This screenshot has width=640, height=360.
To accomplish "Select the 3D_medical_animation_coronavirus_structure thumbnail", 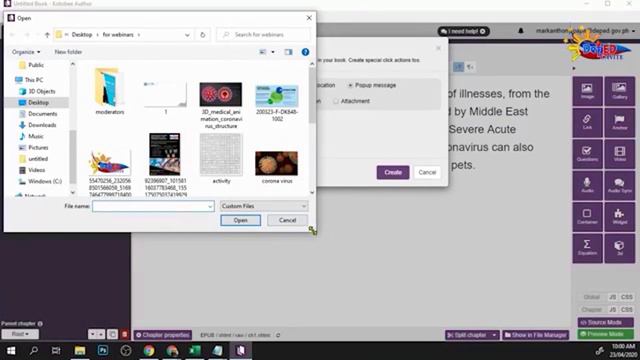I will pos(221,105).
